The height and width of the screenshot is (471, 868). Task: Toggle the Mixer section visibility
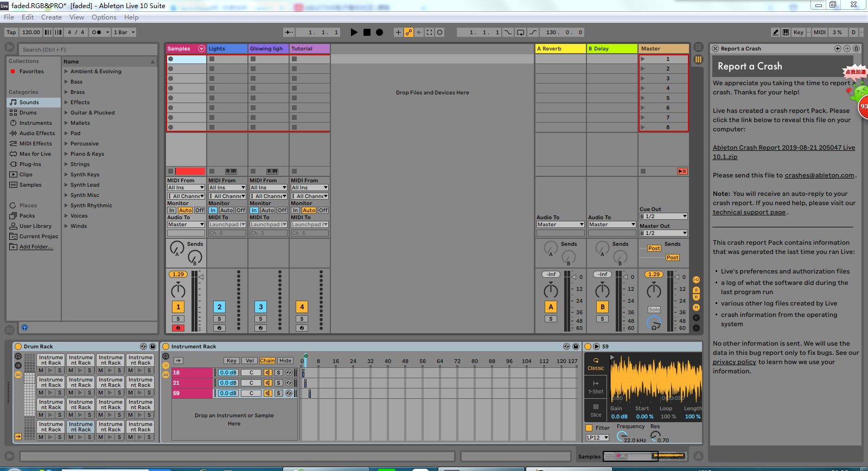coord(697,308)
